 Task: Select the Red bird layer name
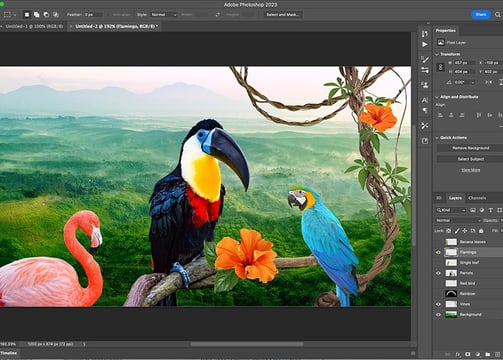click(x=467, y=283)
